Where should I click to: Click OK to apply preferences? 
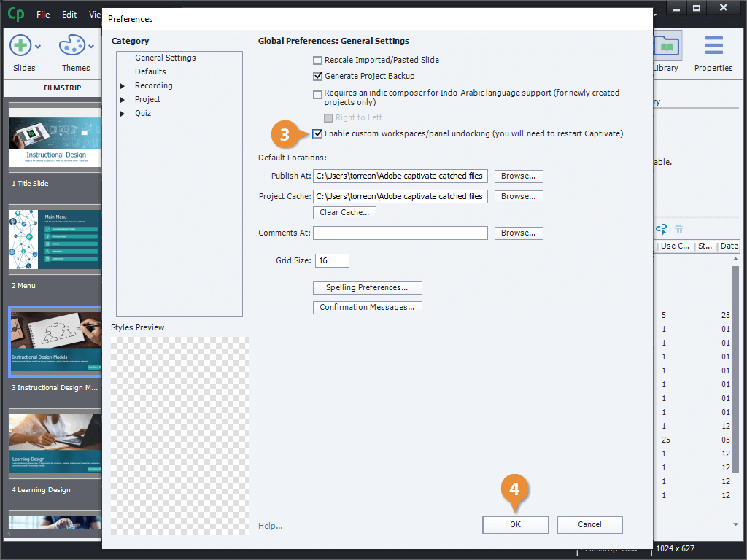tap(516, 525)
